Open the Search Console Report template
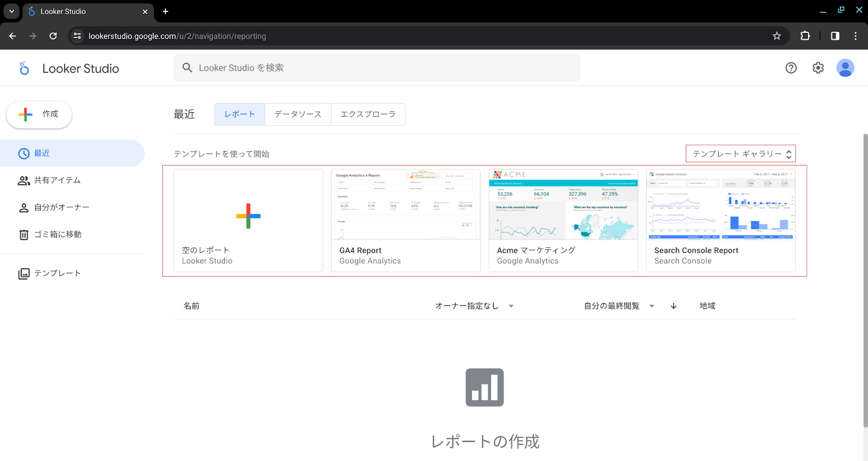This screenshot has height=461, width=868. [x=720, y=221]
